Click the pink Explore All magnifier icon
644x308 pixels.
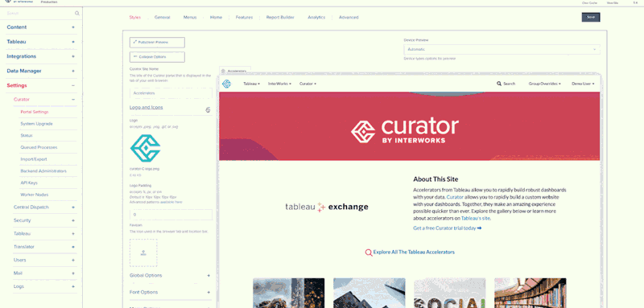[x=369, y=253]
